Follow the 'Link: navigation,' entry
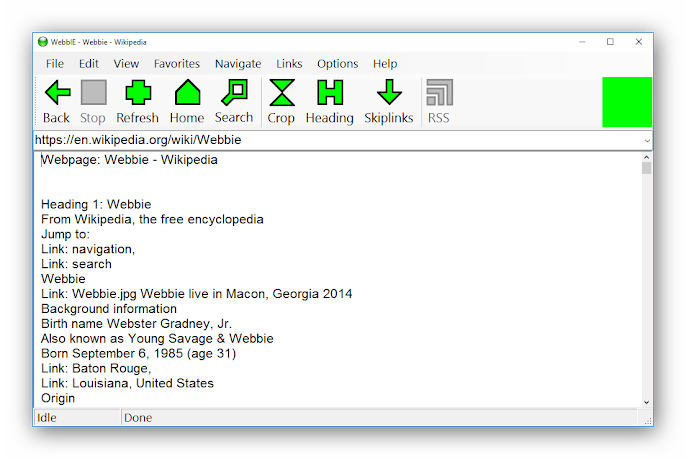The width and height of the screenshot is (686, 459). 88,249
